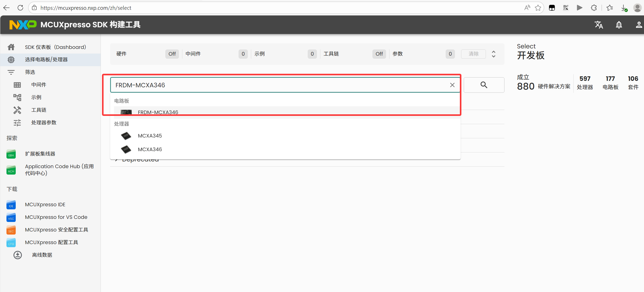Click the 清除 button
The image size is (644, 292).
(x=473, y=54)
